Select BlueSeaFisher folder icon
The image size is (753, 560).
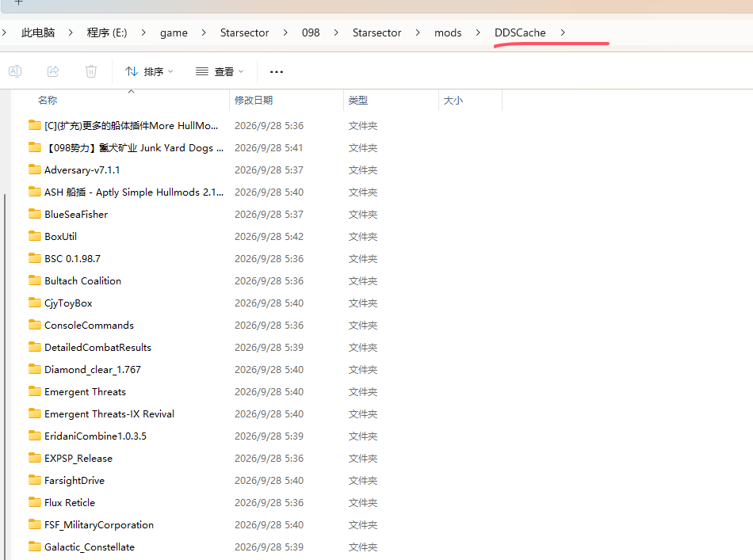point(35,214)
